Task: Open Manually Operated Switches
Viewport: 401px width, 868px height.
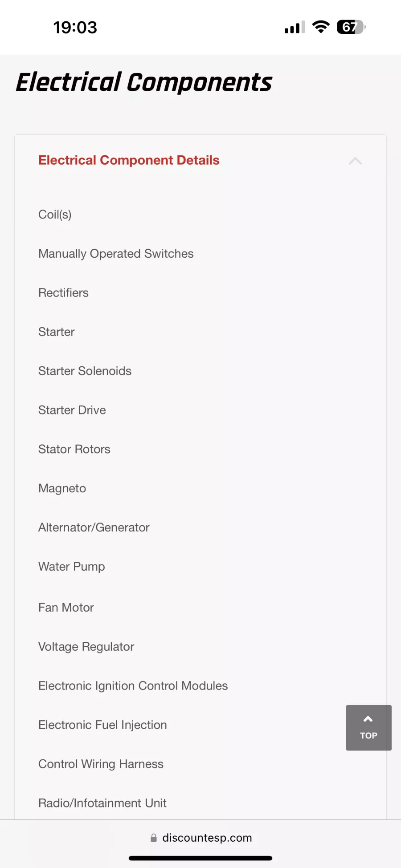Action: pyautogui.click(x=116, y=254)
